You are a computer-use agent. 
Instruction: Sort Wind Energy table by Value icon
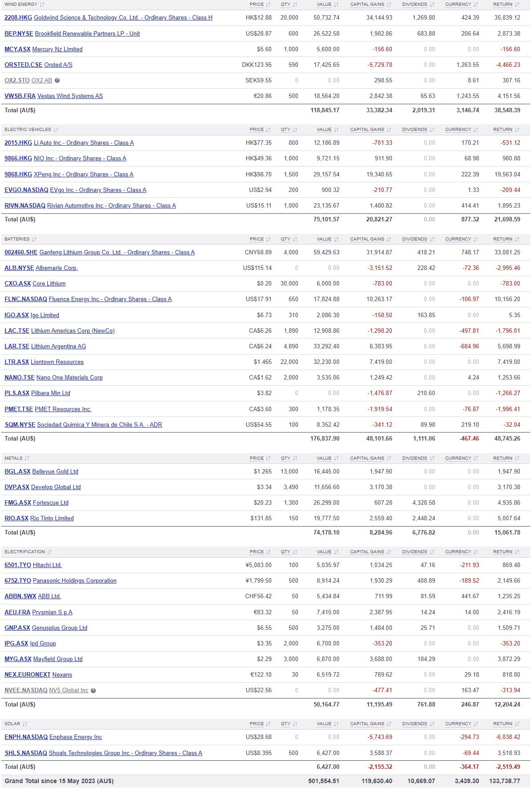pyautogui.click(x=336, y=4)
